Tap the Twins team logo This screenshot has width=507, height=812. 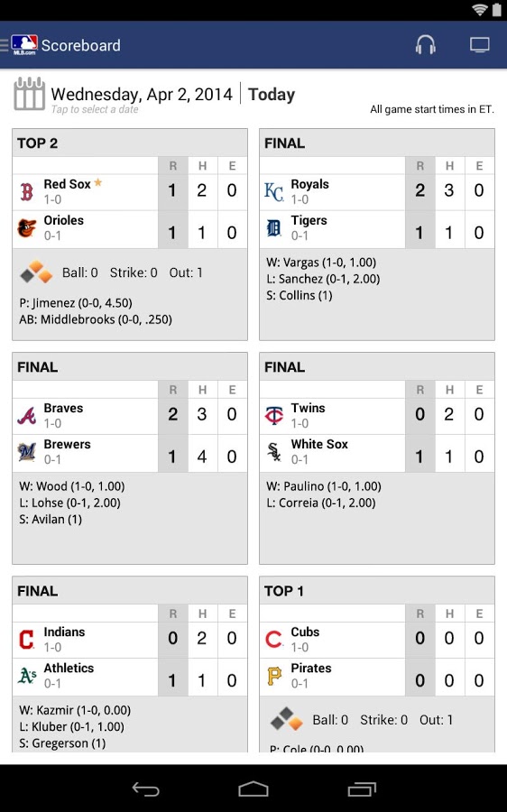pyautogui.click(x=274, y=415)
